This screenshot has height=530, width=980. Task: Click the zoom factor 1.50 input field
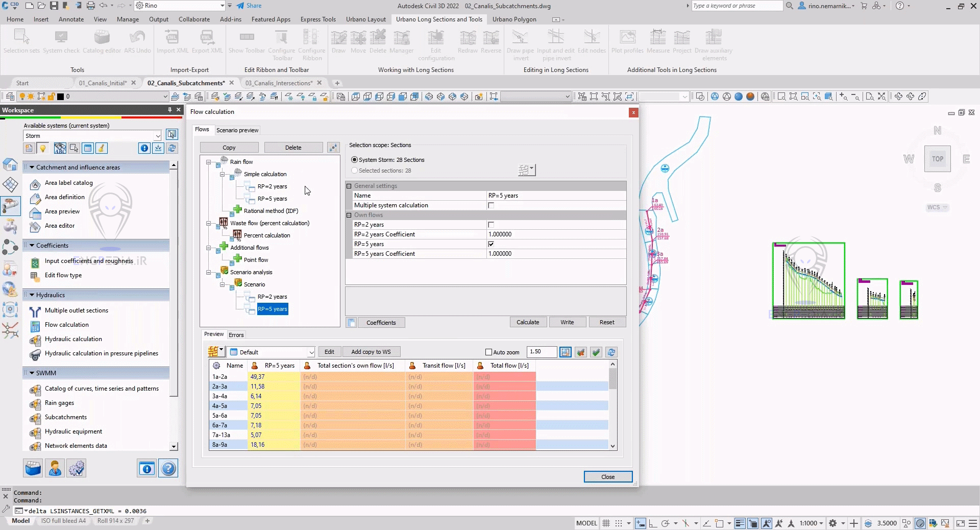point(542,352)
